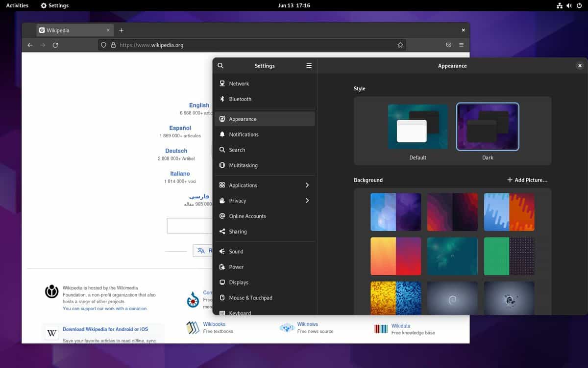Click the Save to Pocket icon
588x368 pixels.
click(x=448, y=45)
